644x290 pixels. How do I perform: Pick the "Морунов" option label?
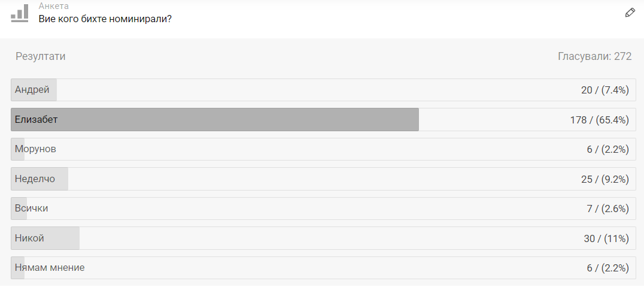tap(36, 149)
